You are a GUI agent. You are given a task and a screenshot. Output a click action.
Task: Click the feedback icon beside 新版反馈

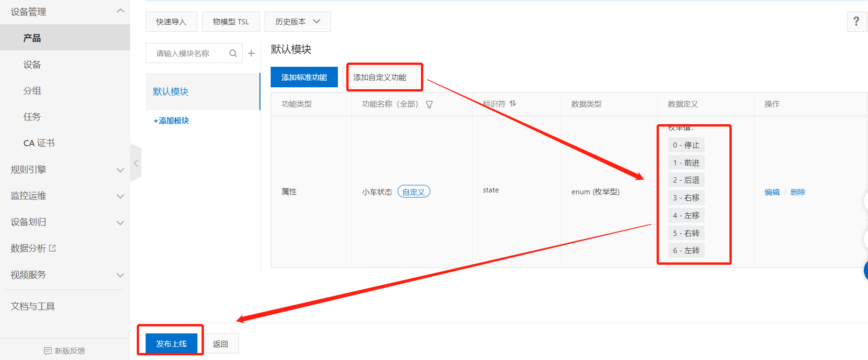[48, 351]
